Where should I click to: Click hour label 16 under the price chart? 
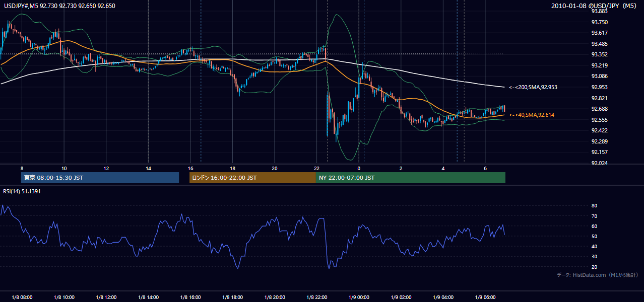[x=190, y=168]
